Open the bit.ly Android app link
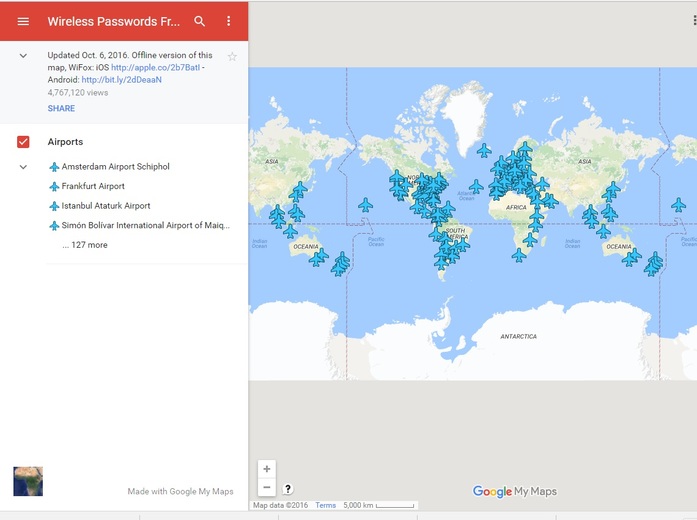Screen dimensions: 697x520 [x=121, y=79]
